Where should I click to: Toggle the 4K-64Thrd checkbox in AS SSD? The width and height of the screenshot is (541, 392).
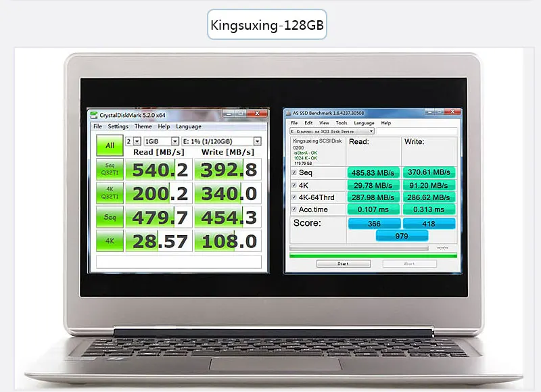[294, 197]
